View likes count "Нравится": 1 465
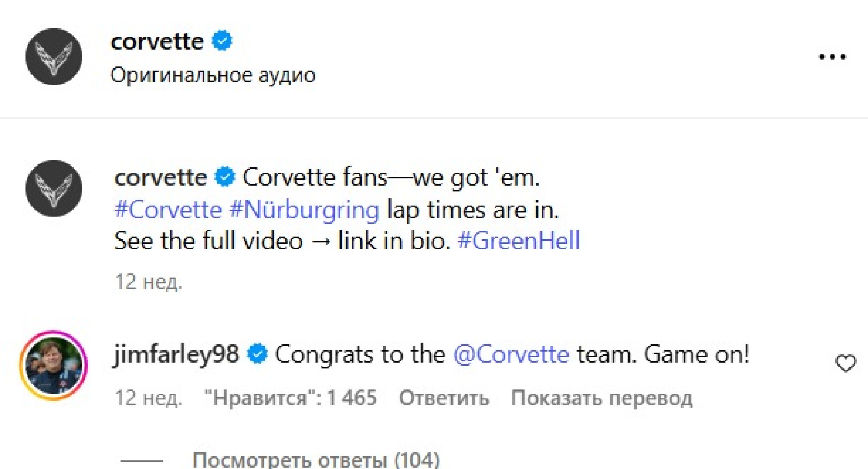868x469 pixels. [290, 398]
